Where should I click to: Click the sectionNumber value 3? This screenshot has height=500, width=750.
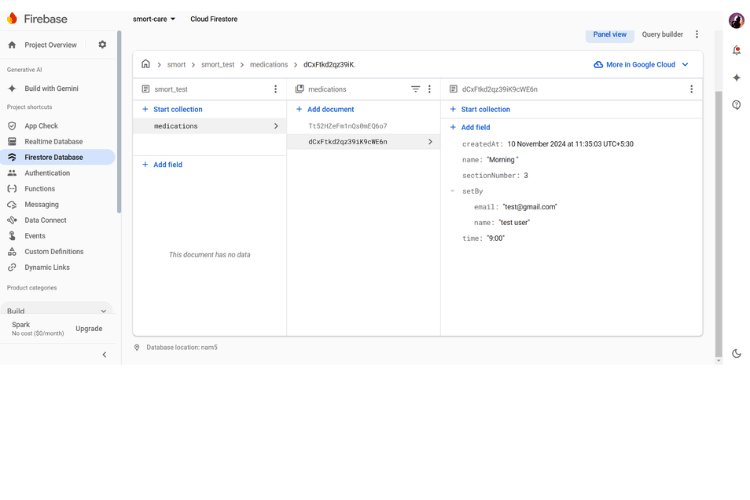pyautogui.click(x=526, y=176)
